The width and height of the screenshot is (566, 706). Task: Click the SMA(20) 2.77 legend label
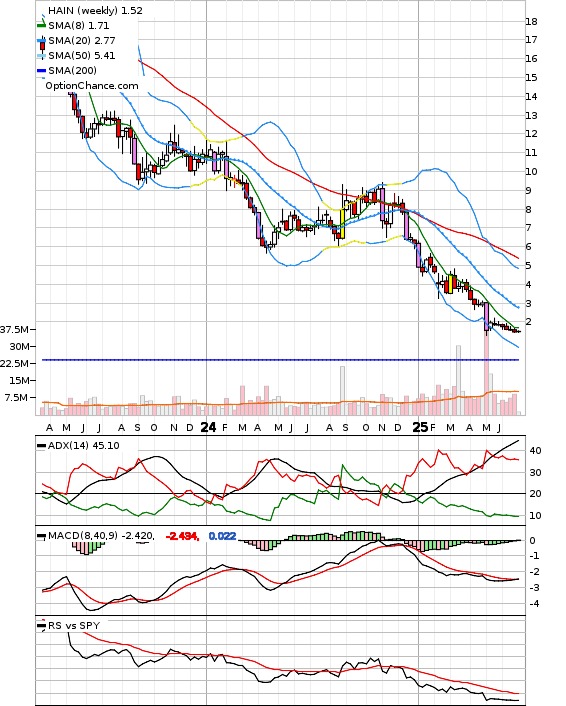pos(82,41)
